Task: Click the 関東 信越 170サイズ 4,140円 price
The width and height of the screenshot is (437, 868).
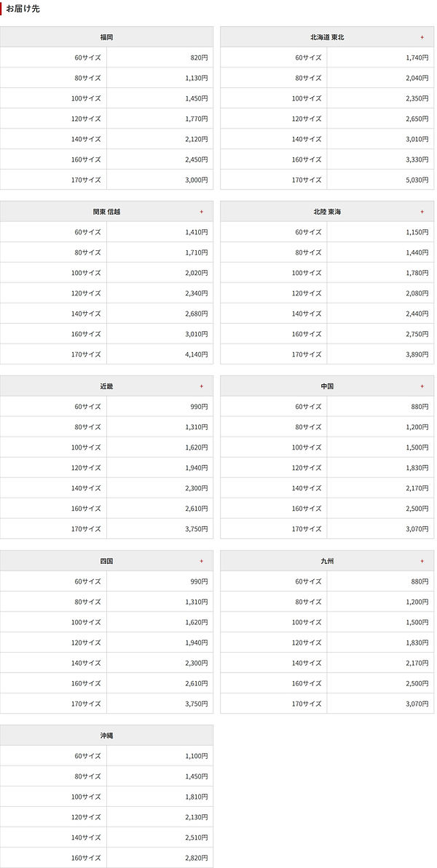Action: coord(197,354)
